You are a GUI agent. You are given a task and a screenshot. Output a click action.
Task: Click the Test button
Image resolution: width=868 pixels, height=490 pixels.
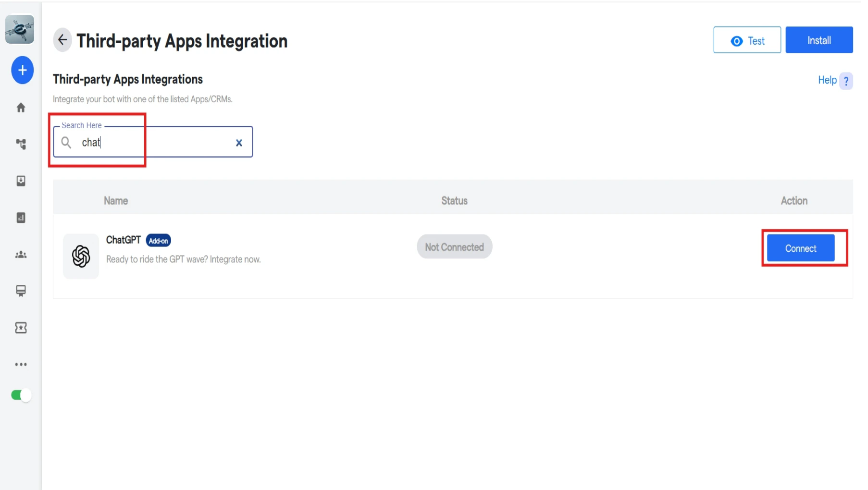(747, 40)
